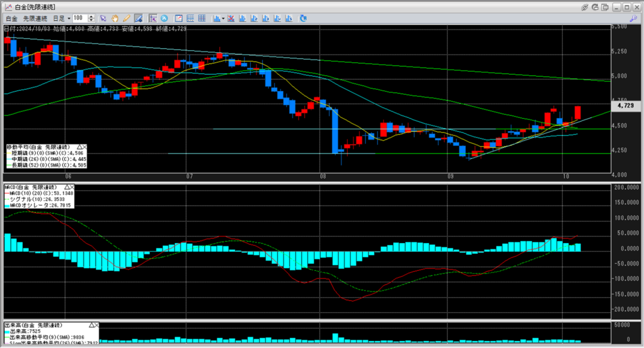644x348 pixels.
Task: Collapse the 移動平均 legend with triangle
Action: (x=80, y=146)
